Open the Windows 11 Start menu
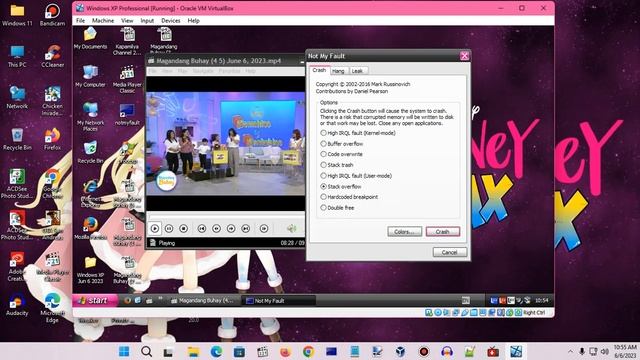640x360 pixels. point(124,351)
